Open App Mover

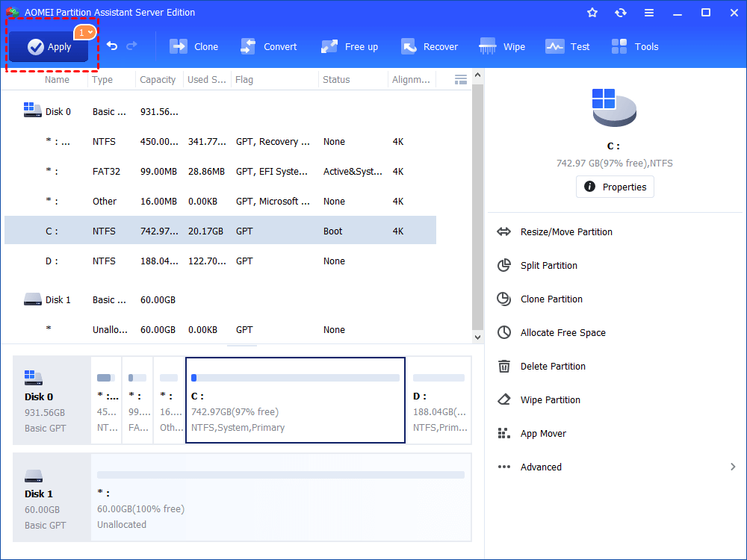(x=543, y=433)
